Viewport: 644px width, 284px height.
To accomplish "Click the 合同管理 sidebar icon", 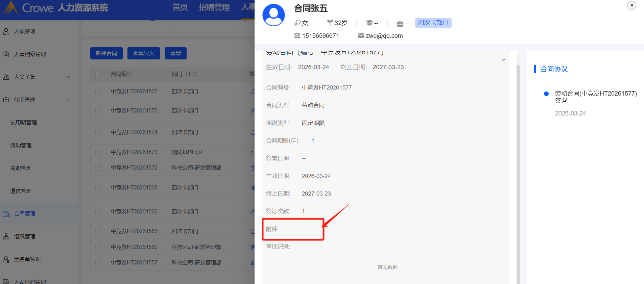I will [x=6, y=214].
